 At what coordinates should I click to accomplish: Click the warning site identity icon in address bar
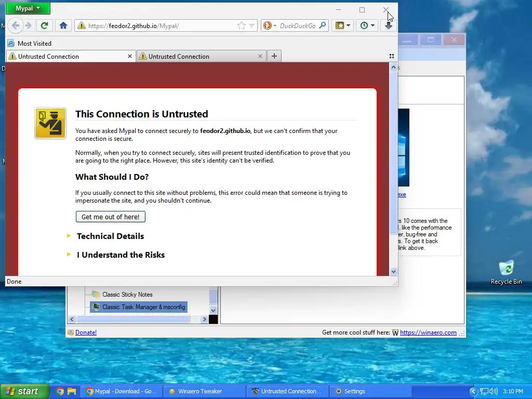[82, 25]
